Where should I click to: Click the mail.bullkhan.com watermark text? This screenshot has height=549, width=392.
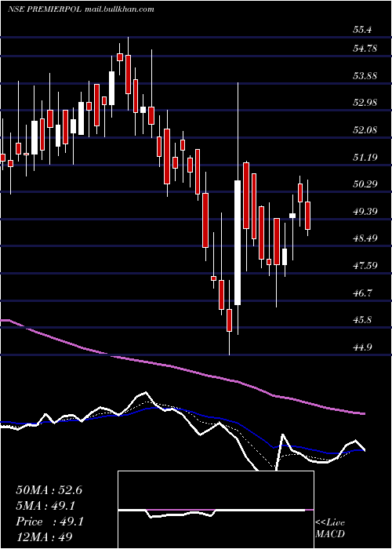point(119,9)
